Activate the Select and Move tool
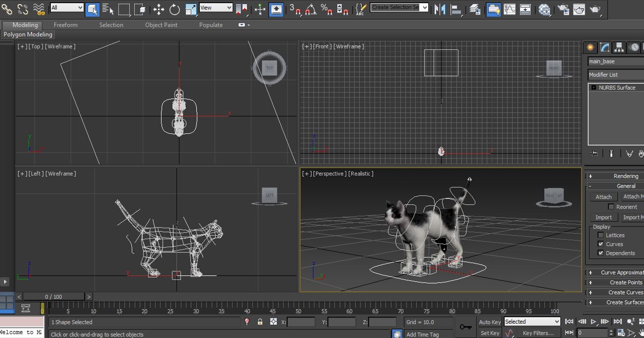This screenshot has height=338, width=644. point(159,9)
